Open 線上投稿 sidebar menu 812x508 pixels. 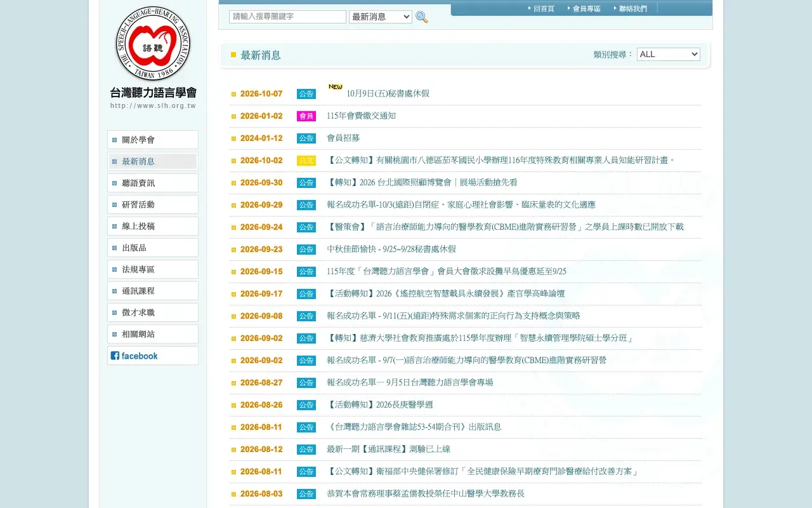click(153, 226)
